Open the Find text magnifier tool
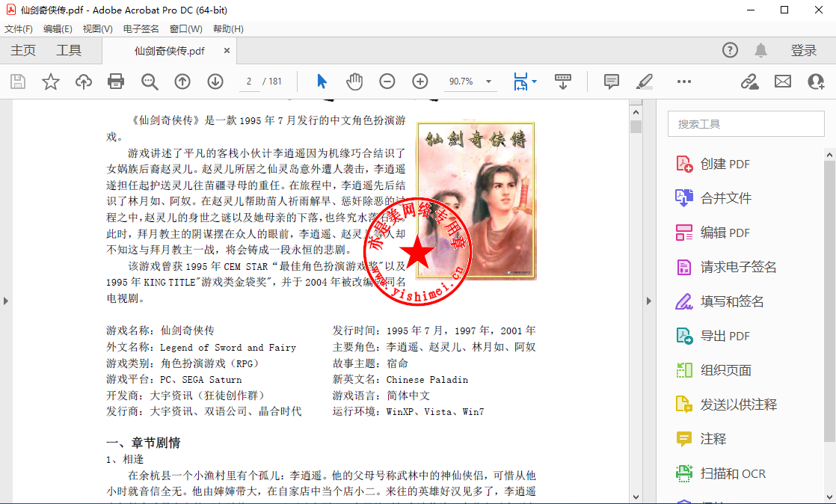836x504 pixels. (x=150, y=82)
